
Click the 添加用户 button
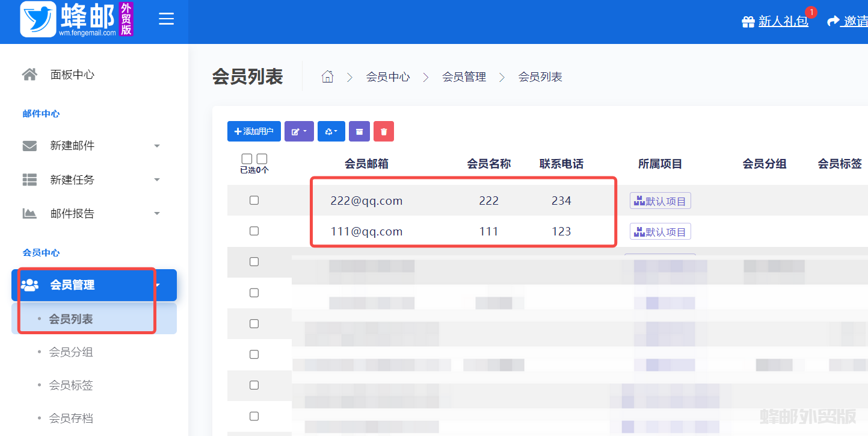pyautogui.click(x=254, y=131)
